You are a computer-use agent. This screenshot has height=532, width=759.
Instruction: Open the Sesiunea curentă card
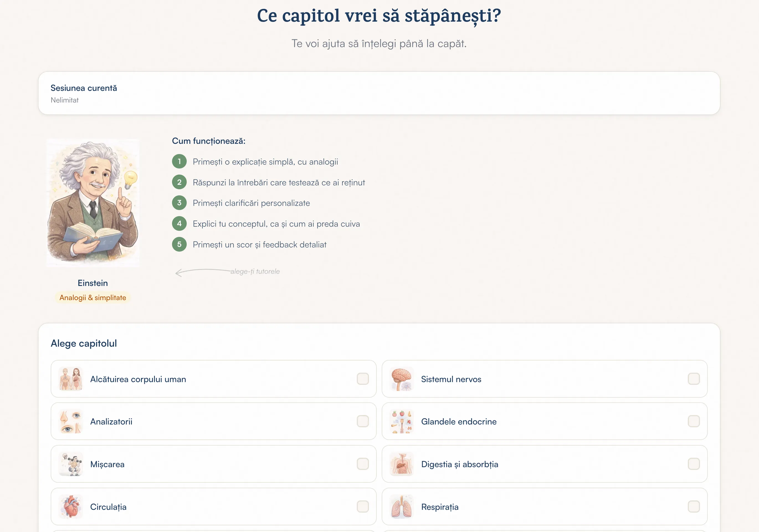tap(379, 94)
